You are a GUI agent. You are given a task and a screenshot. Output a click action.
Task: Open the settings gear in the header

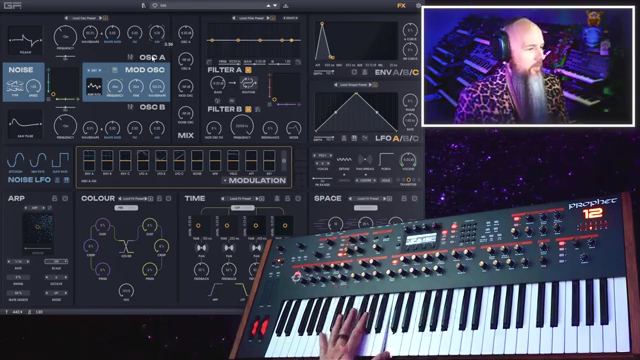(x=418, y=6)
